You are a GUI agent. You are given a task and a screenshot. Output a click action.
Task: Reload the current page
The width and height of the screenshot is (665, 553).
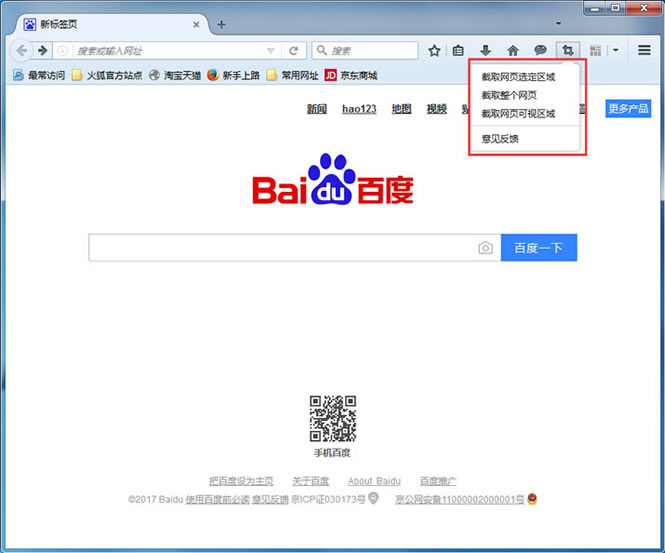[293, 51]
